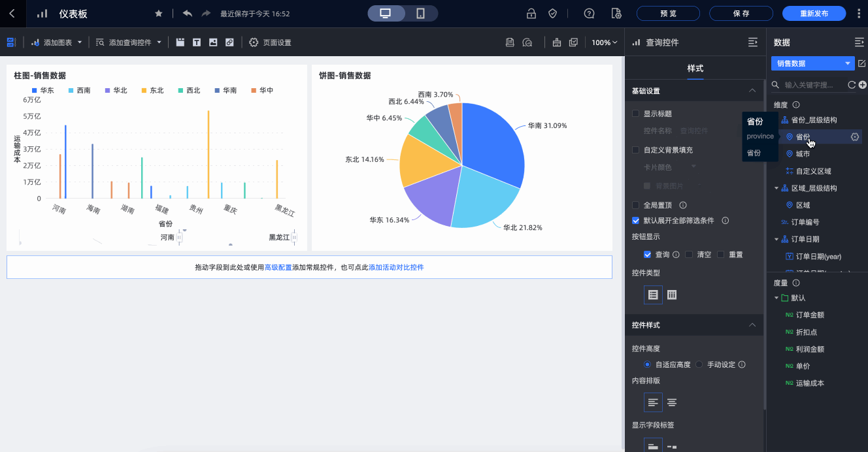Select the list-style control type icon

[654, 295]
